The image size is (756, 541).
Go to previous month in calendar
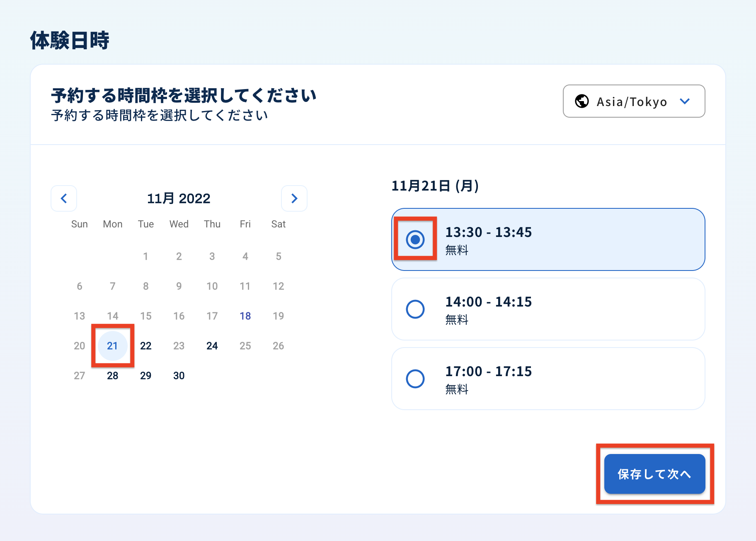(64, 198)
